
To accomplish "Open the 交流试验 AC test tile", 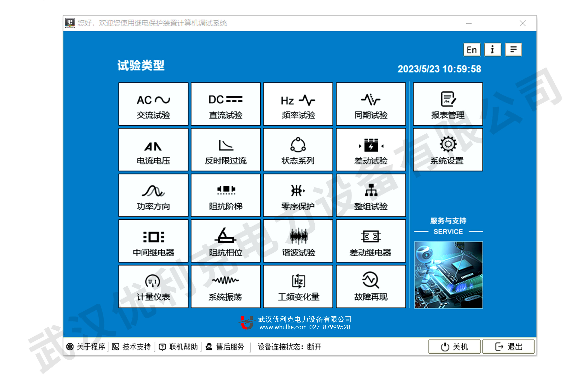I will (x=153, y=104).
